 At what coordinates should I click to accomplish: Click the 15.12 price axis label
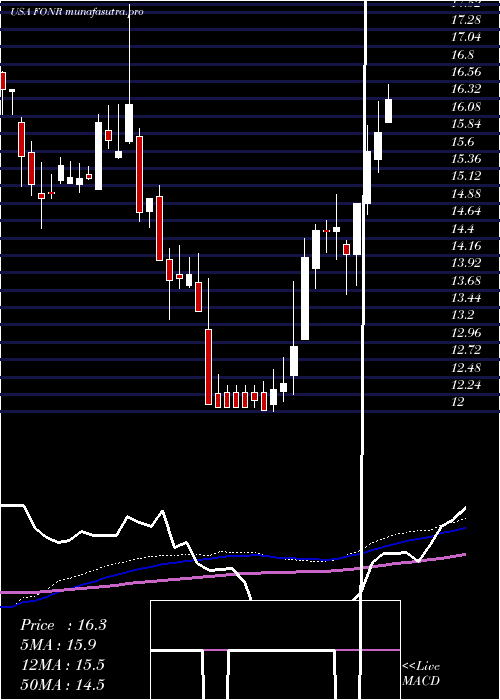pyautogui.click(x=466, y=176)
